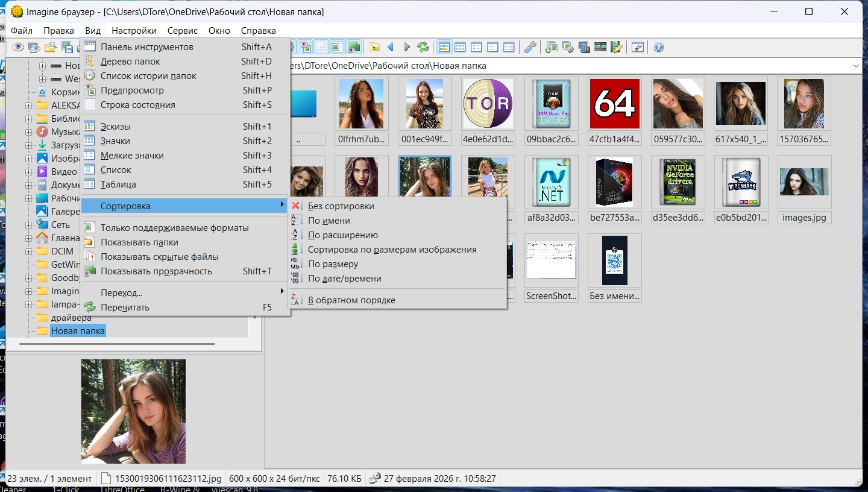Click the eye View icon in toolbar
Viewport: 868px width, 492px height.
(x=18, y=47)
